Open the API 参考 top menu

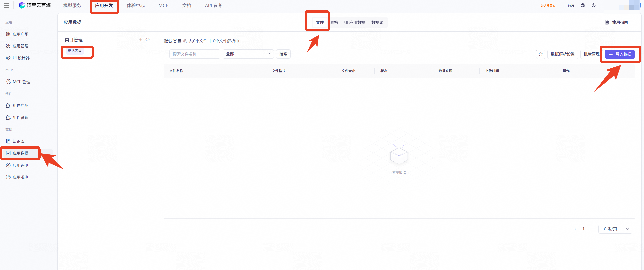(213, 5)
